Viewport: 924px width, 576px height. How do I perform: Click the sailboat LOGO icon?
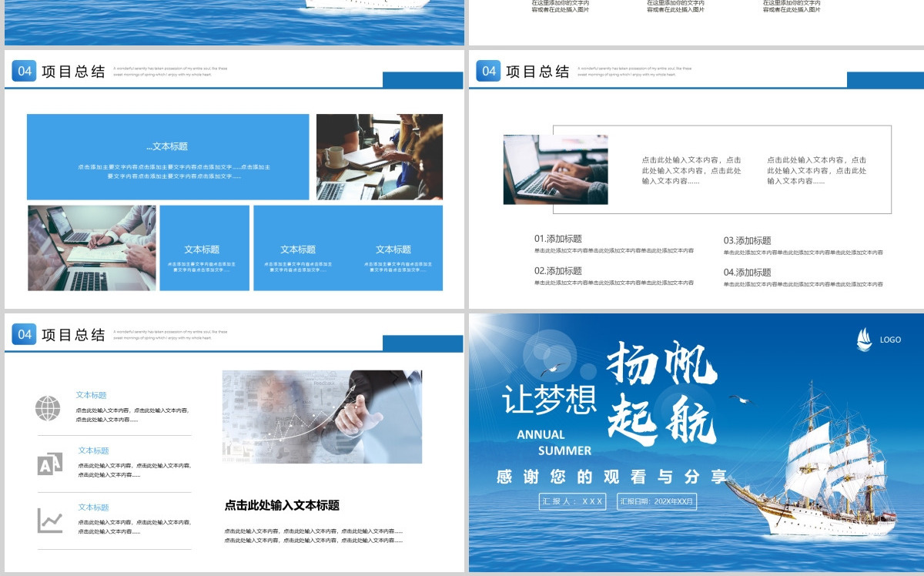point(865,340)
